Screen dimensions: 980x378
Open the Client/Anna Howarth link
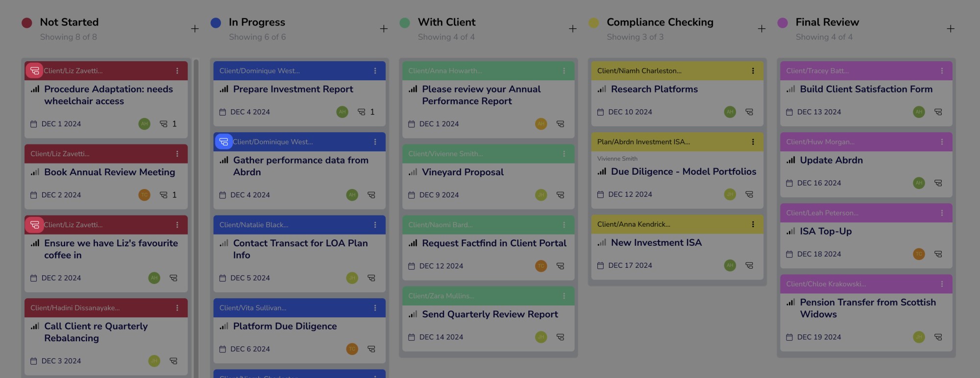tap(445, 71)
